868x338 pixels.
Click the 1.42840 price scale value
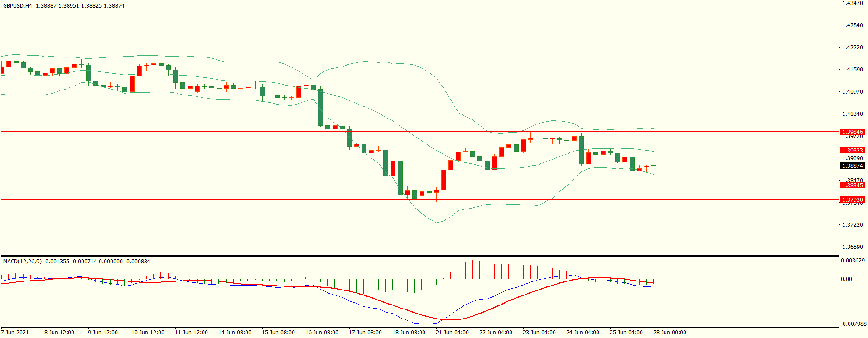[x=853, y=25]
